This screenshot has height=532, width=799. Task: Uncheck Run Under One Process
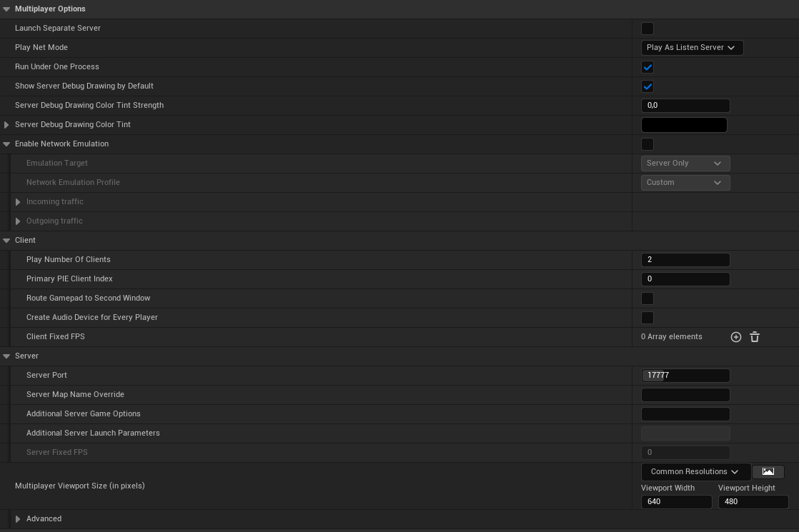(647, 67)
